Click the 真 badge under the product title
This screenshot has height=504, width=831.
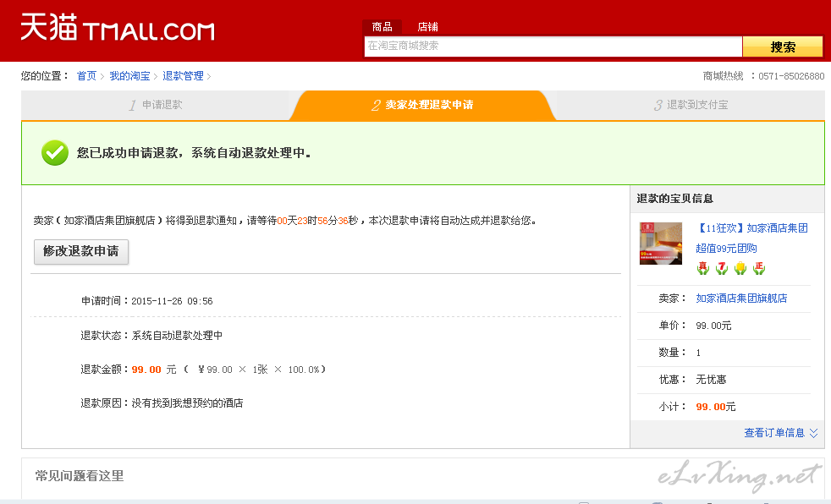point(703,268)
